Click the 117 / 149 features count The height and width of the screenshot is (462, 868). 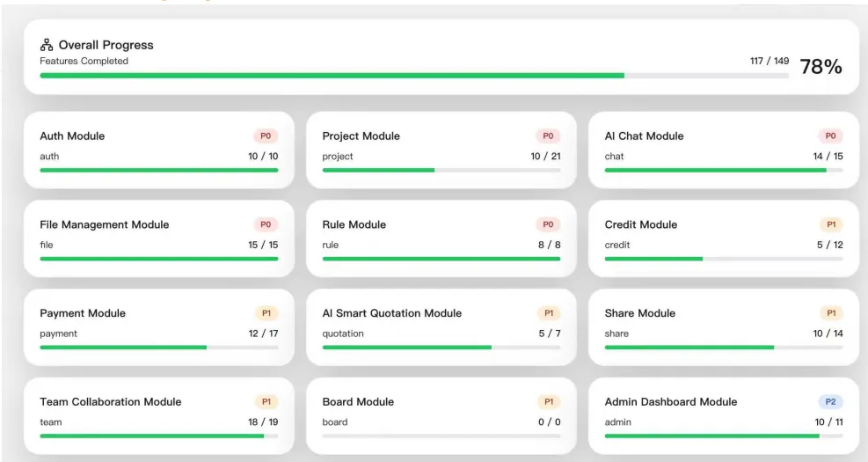[x=769, y=62]
